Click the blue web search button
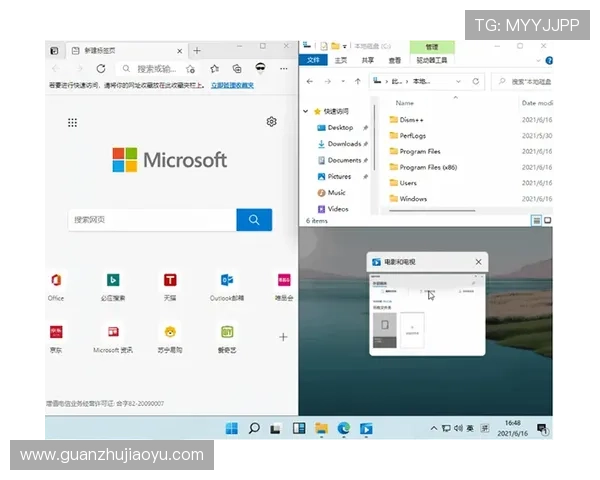The height and width of the screenshot is (480, 600). pos(254,220)
